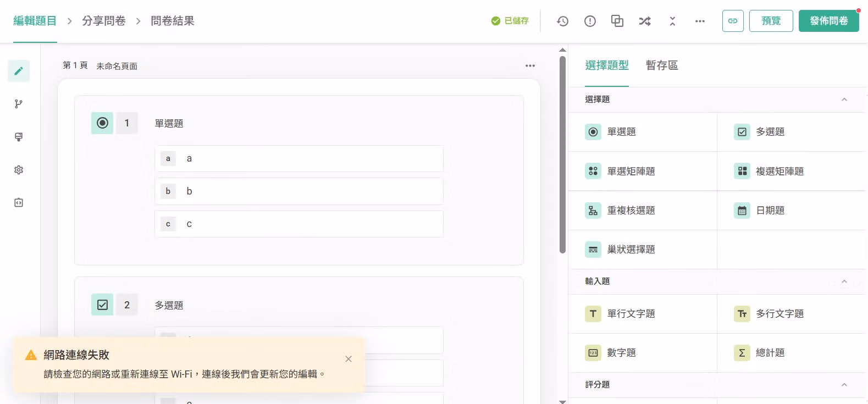Add a 數字題 question type
868x404 pixels.
643,353
